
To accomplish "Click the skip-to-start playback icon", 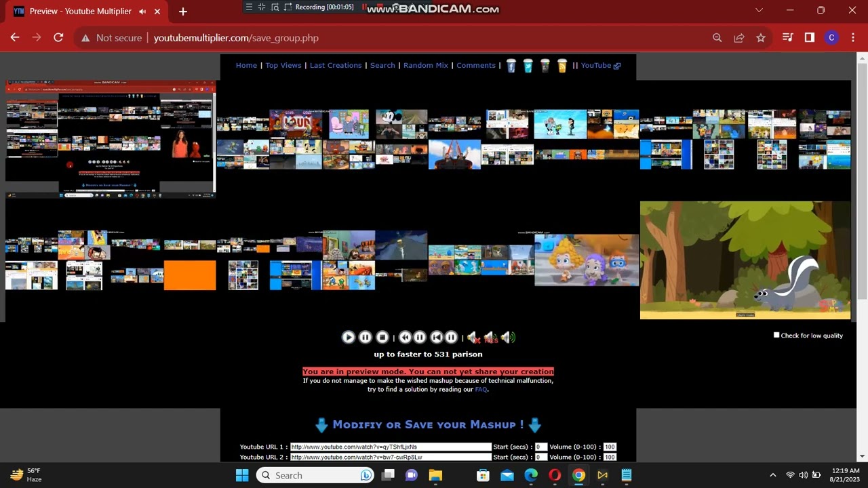I will 437,337.
